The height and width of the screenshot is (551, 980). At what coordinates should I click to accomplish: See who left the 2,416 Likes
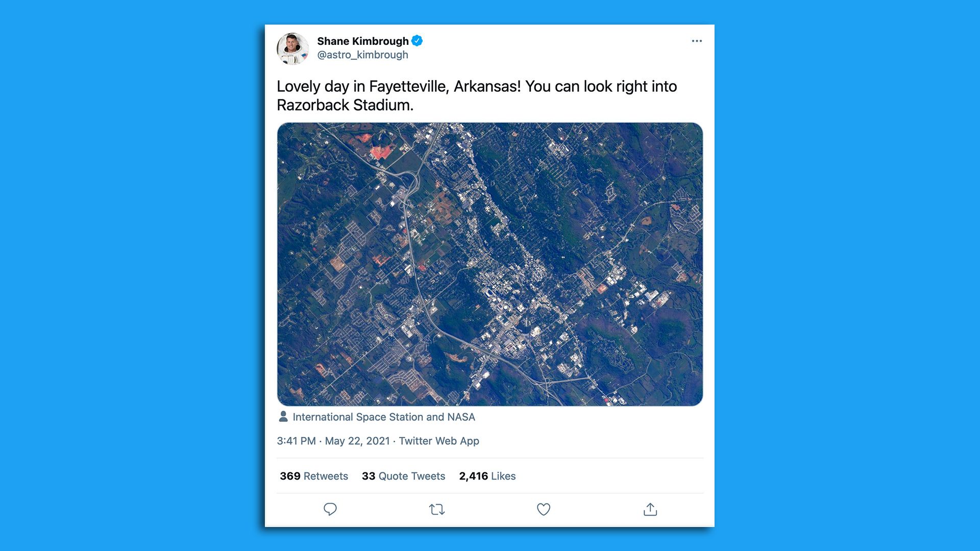(487, 476)
